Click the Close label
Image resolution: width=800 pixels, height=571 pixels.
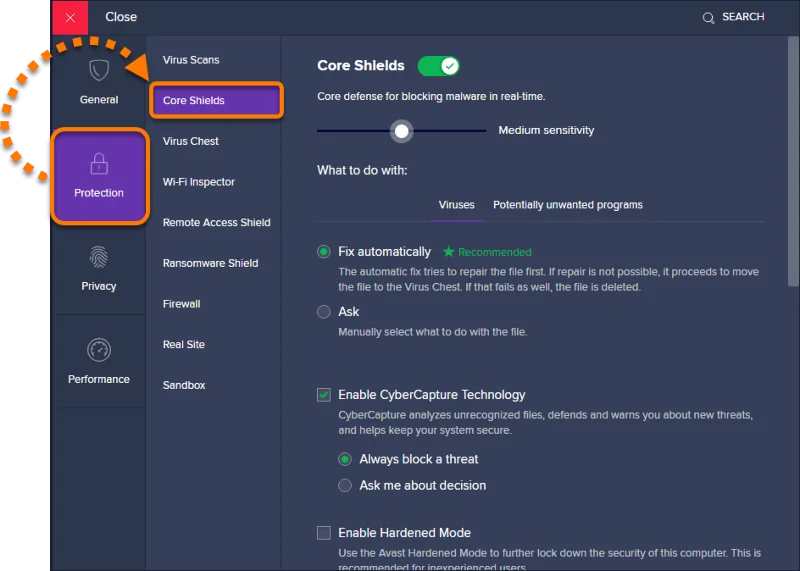pos(121,17)
